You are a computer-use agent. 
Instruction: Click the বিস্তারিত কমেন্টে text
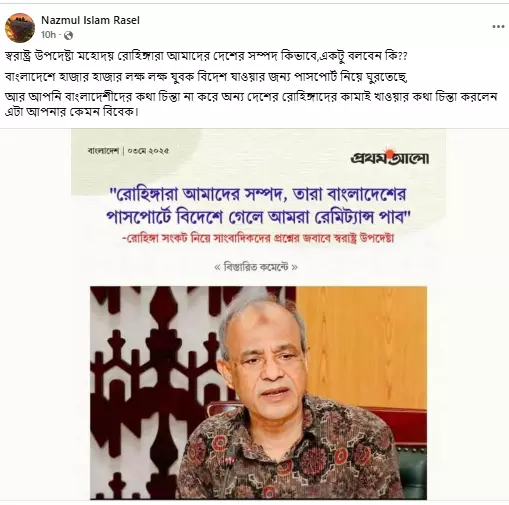pyautogui.click(x=256, y=267)
